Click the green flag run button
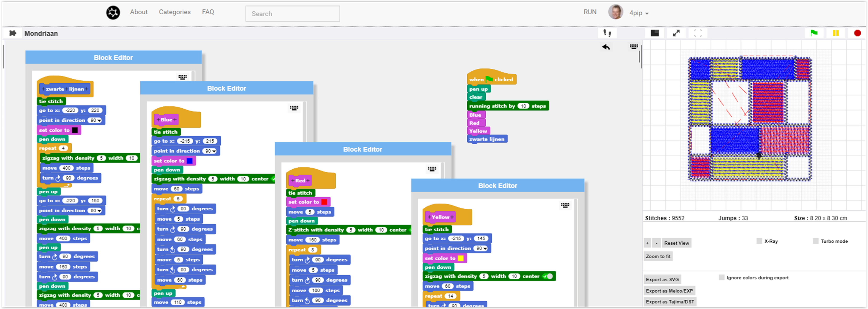Viewport: 868px width, 309px height. click(x=814, y=33)
